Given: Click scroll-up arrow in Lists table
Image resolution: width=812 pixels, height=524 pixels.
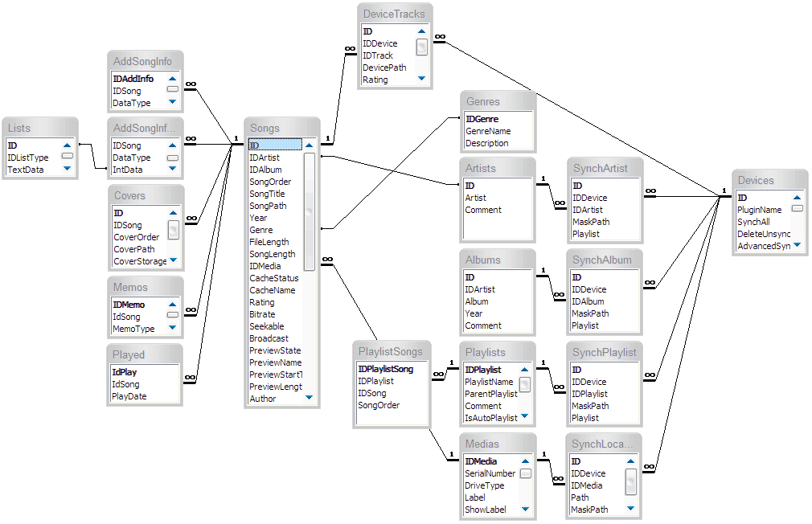Looking at the screenshot, I should (67, 145).
